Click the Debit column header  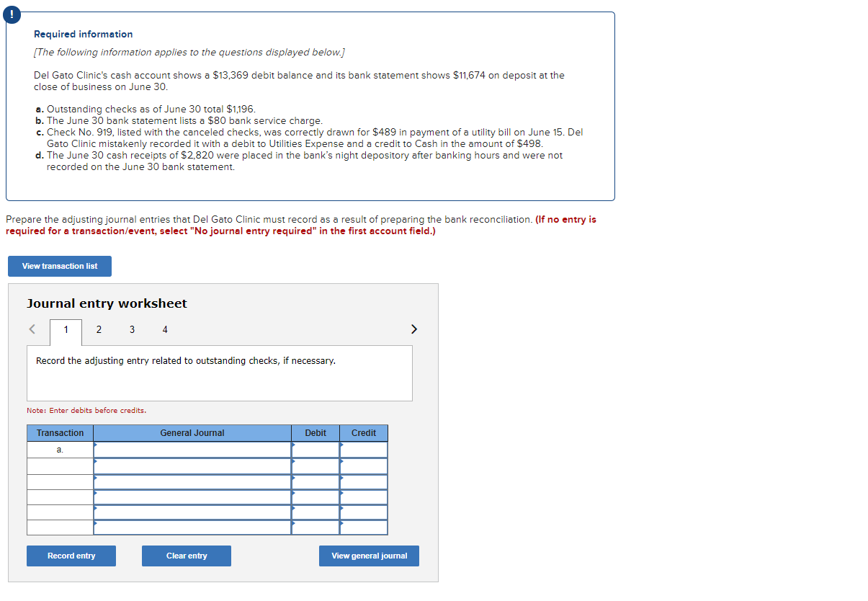316,433
